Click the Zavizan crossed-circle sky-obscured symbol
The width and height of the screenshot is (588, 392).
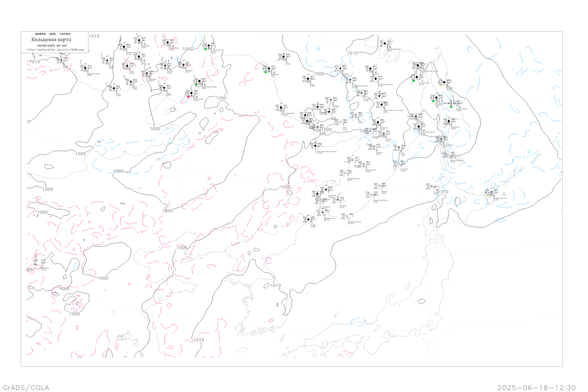click(432, 186)
